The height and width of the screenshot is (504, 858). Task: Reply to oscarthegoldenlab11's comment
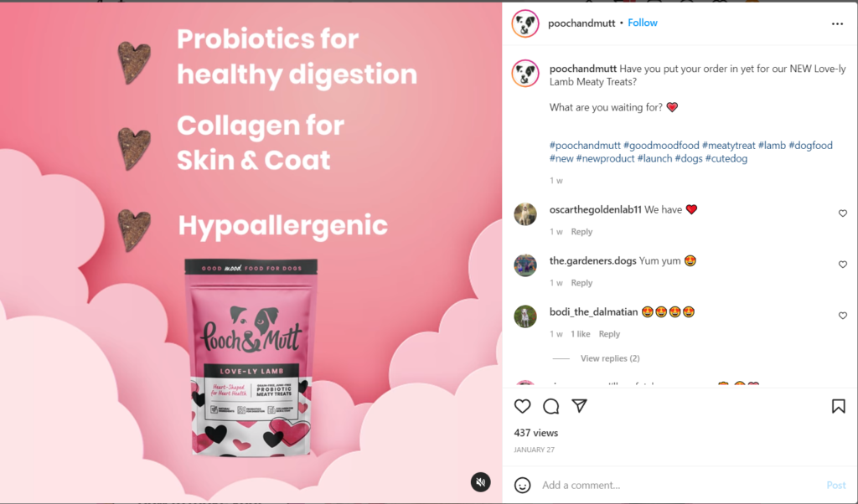pyautogui.click(x=581, y=232)
